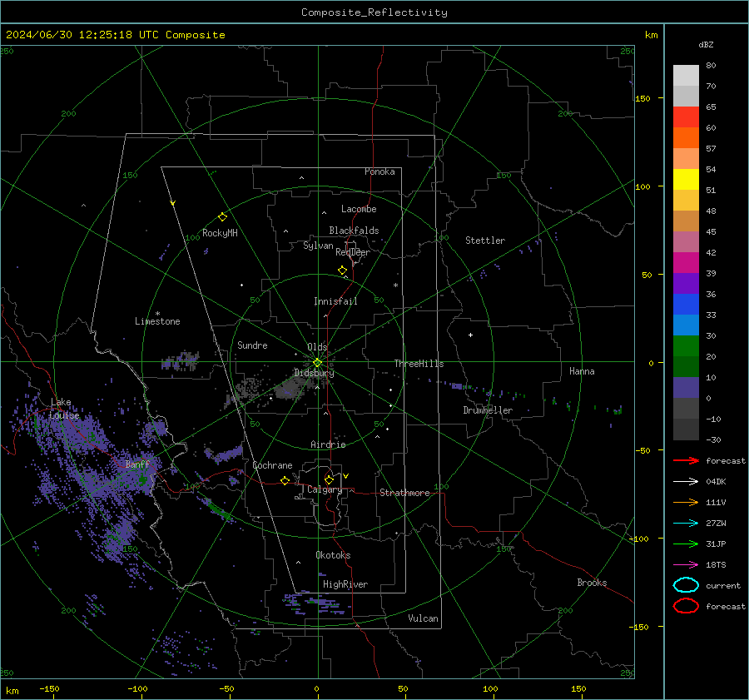The height and width of the screenshot is (700, 749).
Task: Click the yellow diamond marker below RedDeer
Action: (343, 271)
